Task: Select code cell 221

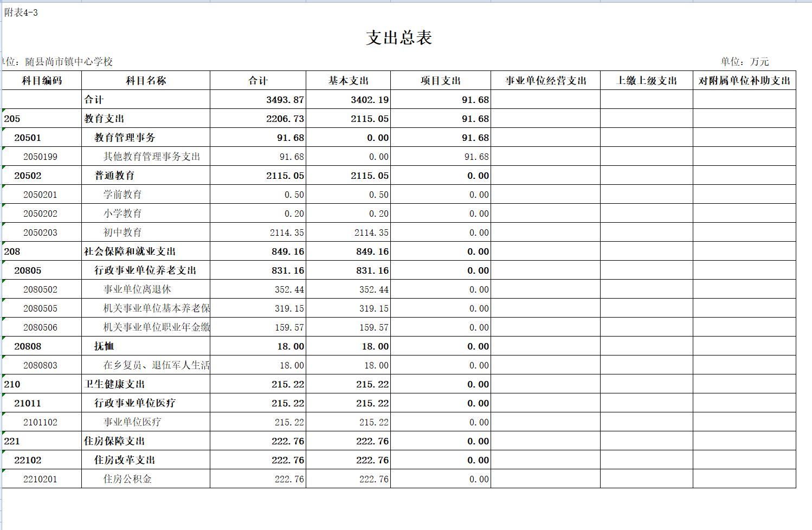Action: click(42, 441)
